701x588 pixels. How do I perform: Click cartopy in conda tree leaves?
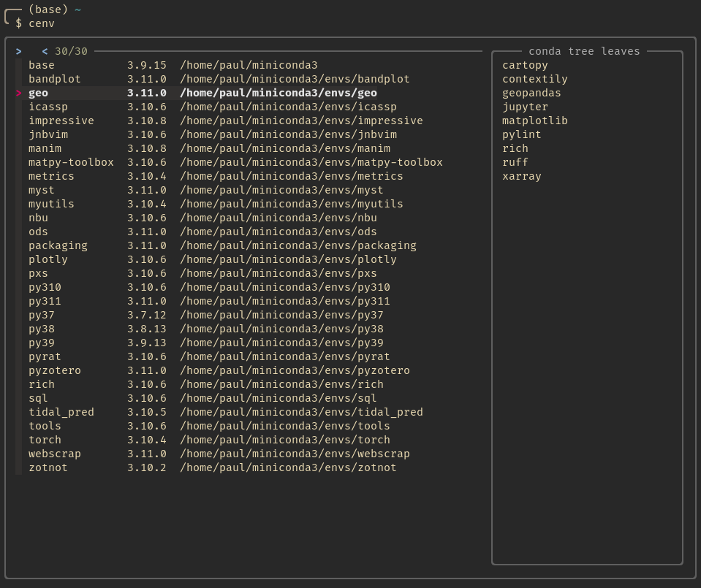pos(524,65)
